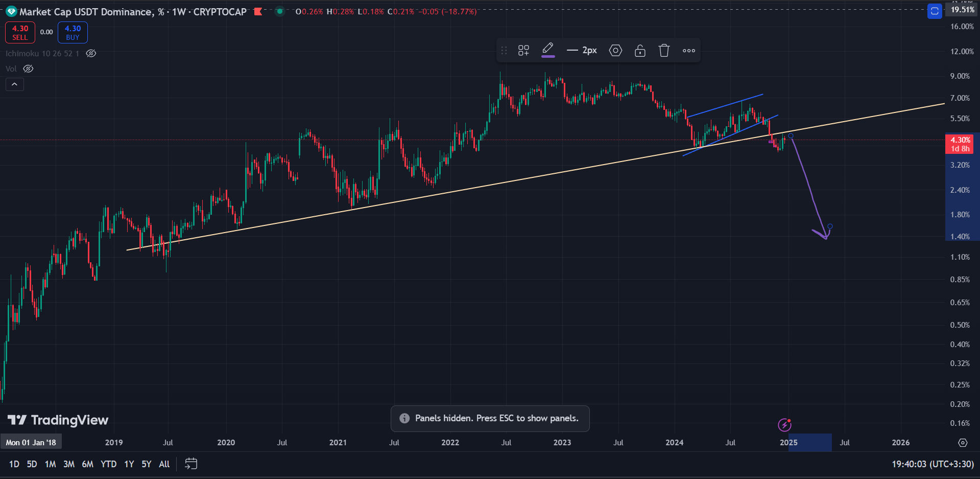This screenshot has width=980, height=479.
Task: Click the drag handle of the drawing toolbar
Action: point(504,50)
